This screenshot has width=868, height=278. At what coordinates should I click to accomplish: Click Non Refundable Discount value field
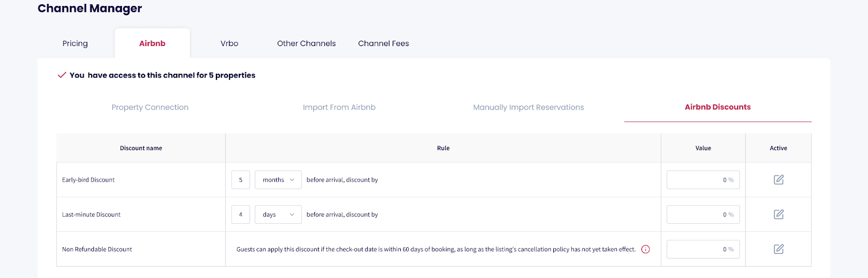pos(703,249)
